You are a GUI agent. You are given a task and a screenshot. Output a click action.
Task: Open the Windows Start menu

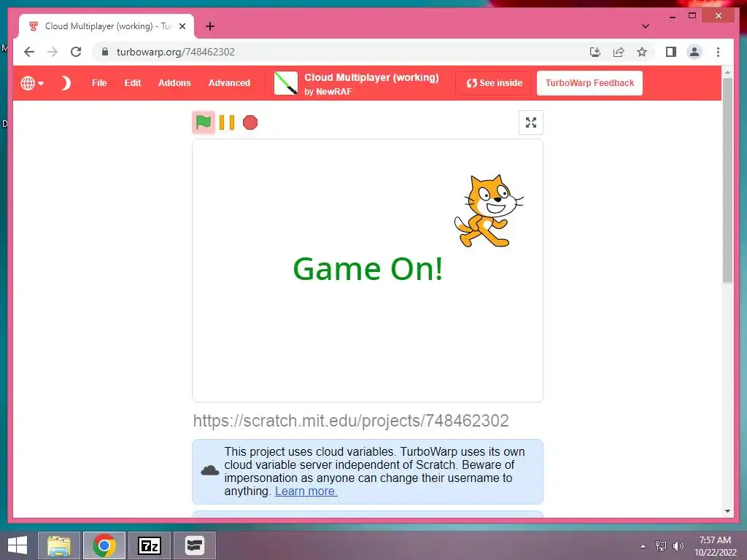point(18,545)
